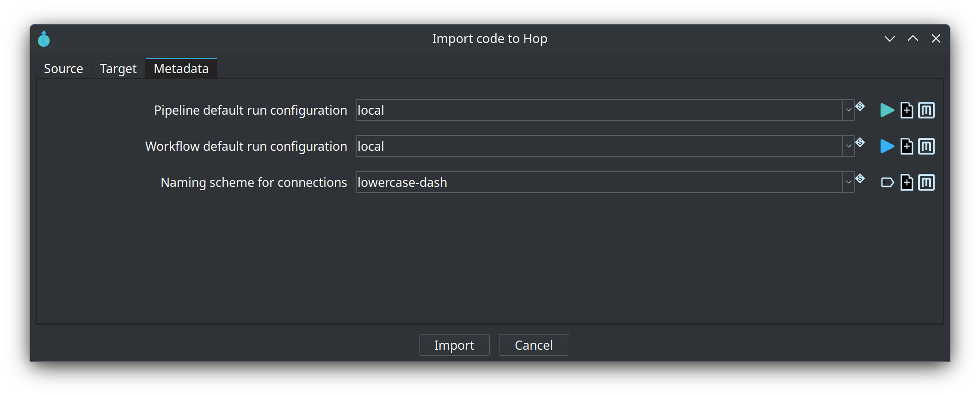This screenshot has width=980, height=397.
Task: Click the Naming scheme tag icon
Action: tap(887, 182)
